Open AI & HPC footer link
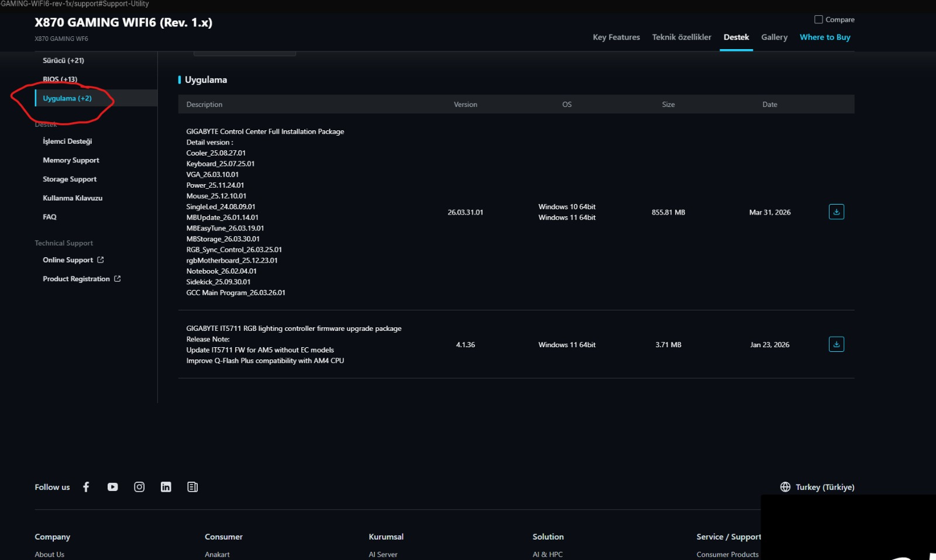 (x=548, y=554)
